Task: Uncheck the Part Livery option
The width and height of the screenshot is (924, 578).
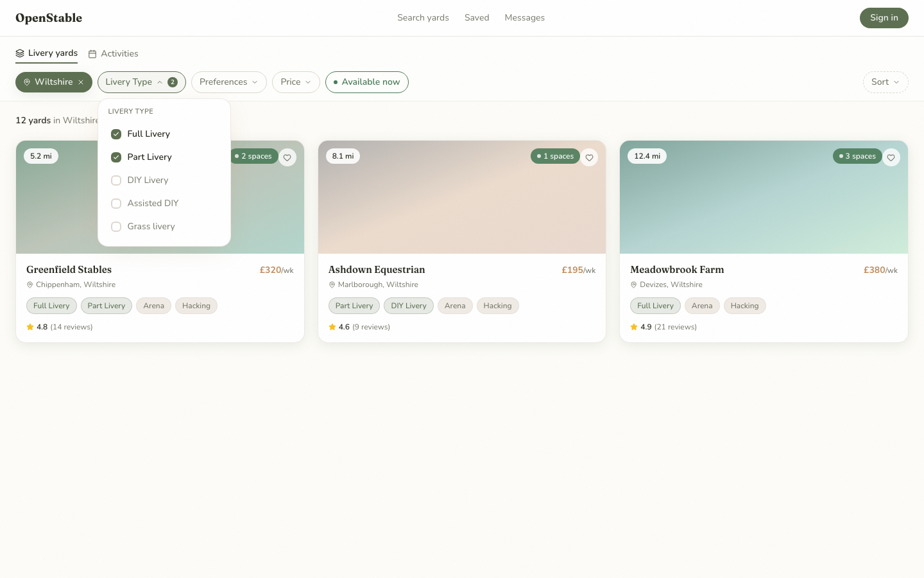Action: point(116,157)
